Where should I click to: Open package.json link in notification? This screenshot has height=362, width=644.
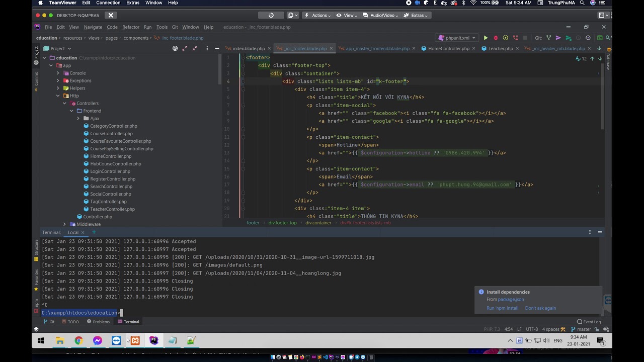click(x=511, y=300)
